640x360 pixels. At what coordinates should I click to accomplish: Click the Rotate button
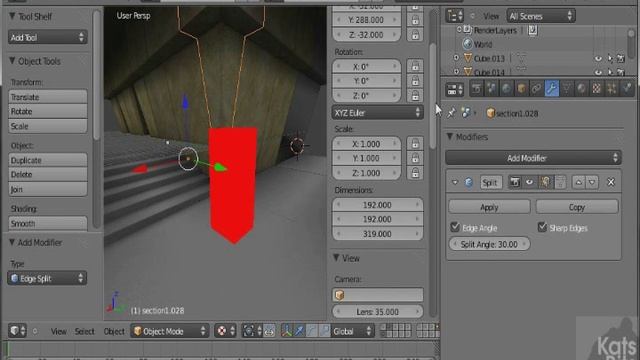click(x=48, y=111)
